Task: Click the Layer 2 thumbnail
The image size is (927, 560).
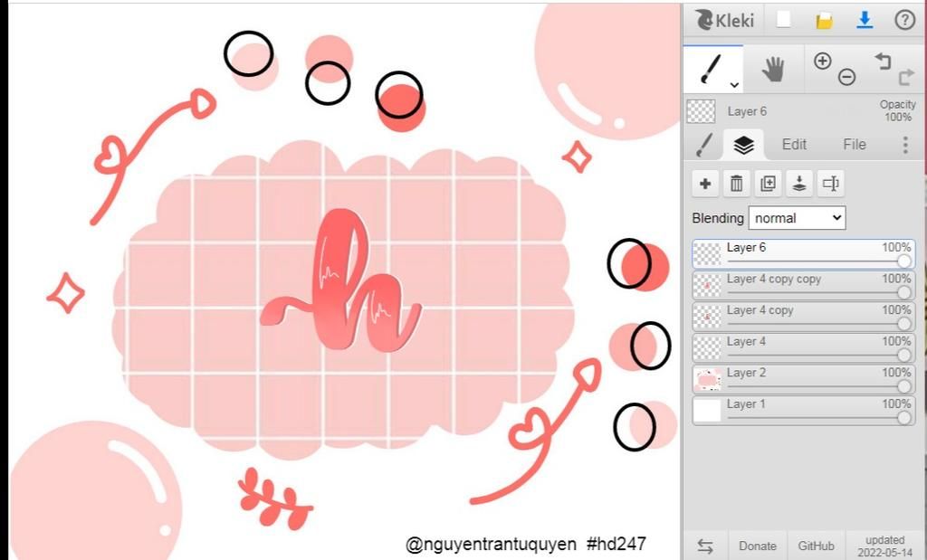Action: click(x=708, y=380)
